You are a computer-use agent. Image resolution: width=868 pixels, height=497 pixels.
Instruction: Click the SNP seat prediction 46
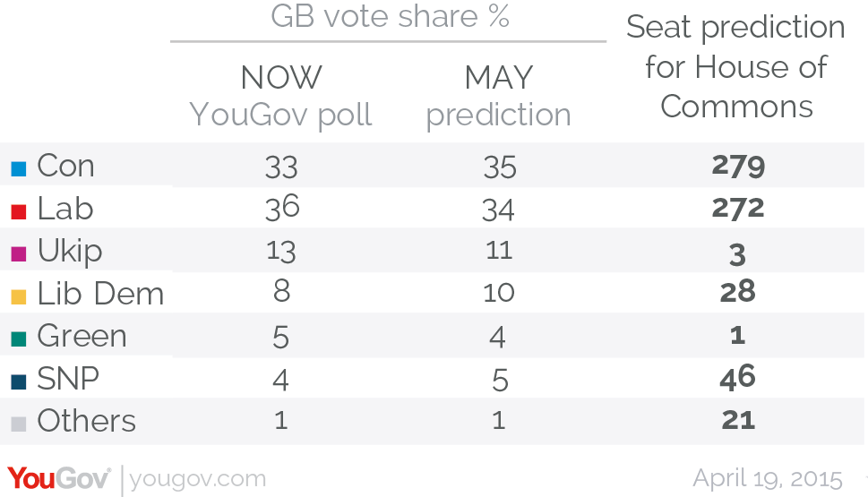(738, 378)
